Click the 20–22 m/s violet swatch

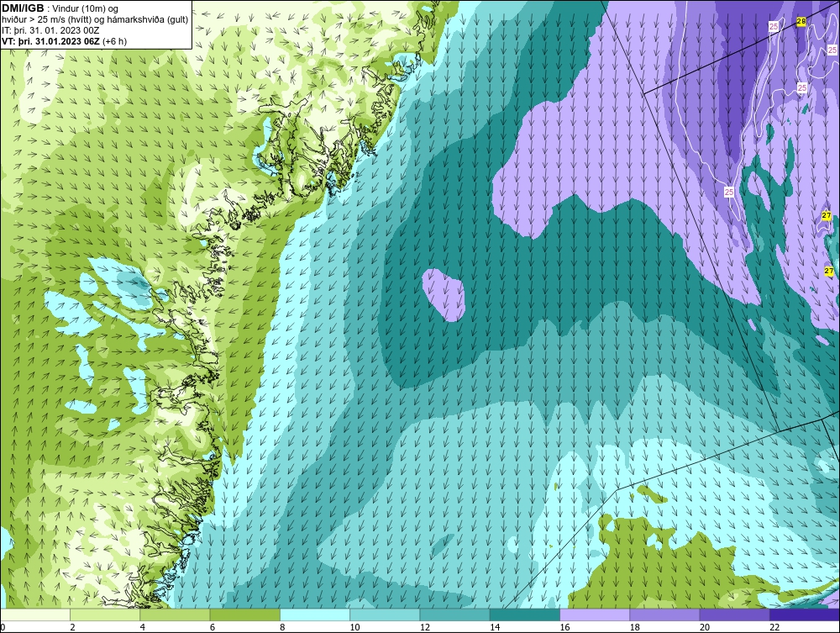[x=734, y=615]
